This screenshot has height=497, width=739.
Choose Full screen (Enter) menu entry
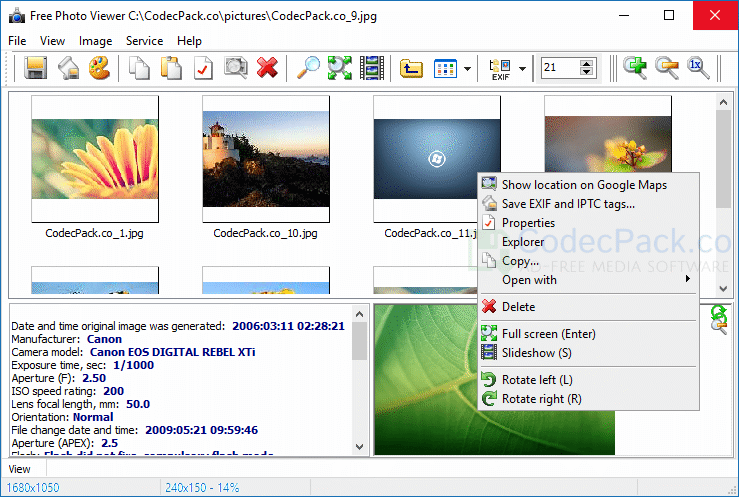point(588,334)
